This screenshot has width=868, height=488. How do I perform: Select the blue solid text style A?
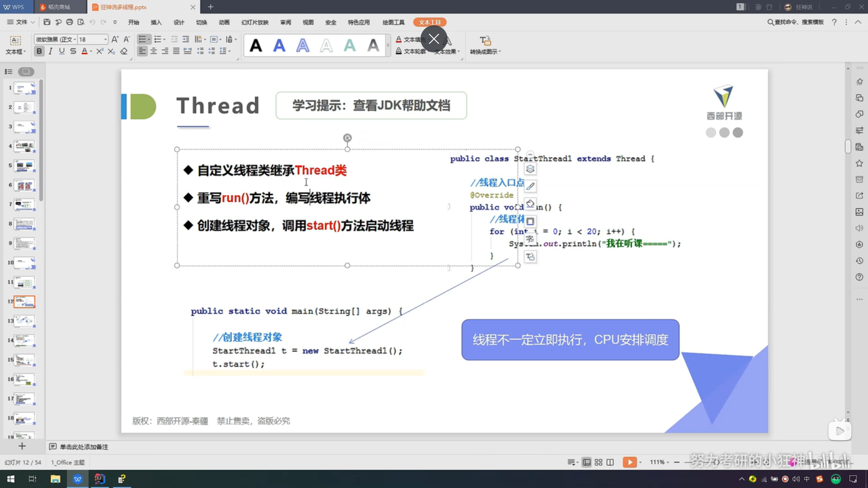[x=279, y=45]
